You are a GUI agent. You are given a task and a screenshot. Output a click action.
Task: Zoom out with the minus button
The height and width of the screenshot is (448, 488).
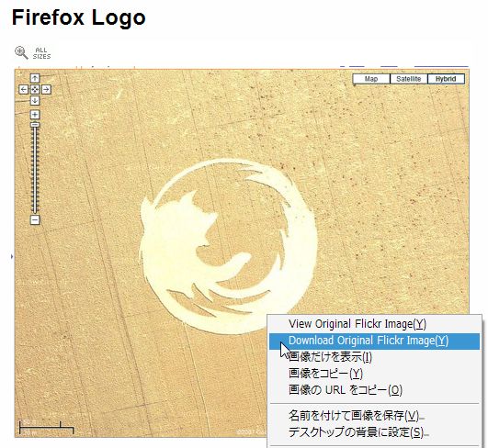point(35,219)
